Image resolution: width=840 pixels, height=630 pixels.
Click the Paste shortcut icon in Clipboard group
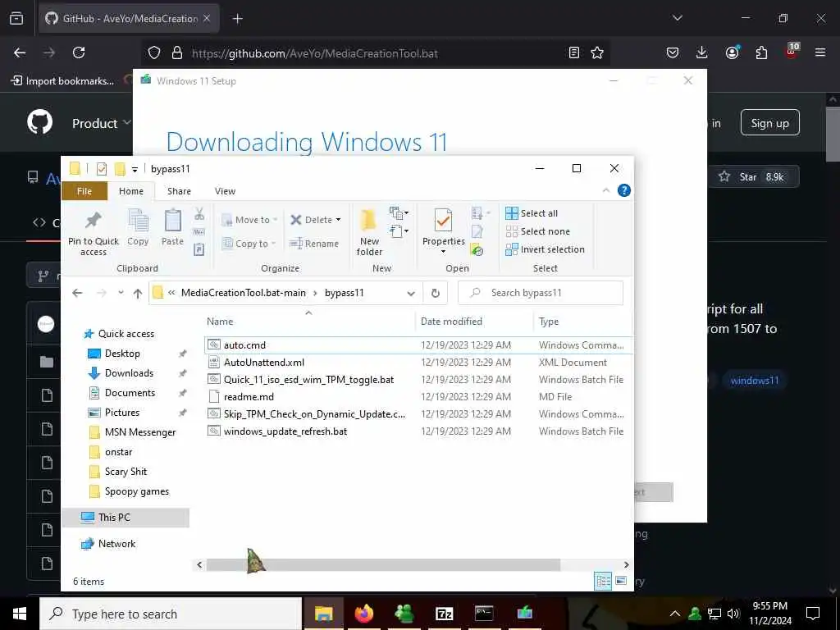pos(199,249)
